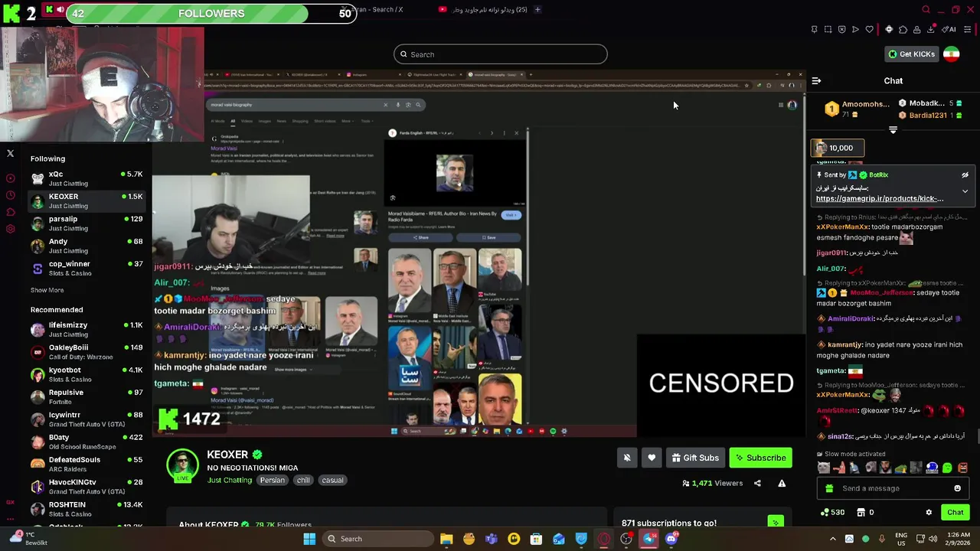980x551 pixels.
Task: Click the green gift icon in message box
Action: (829, 488)
